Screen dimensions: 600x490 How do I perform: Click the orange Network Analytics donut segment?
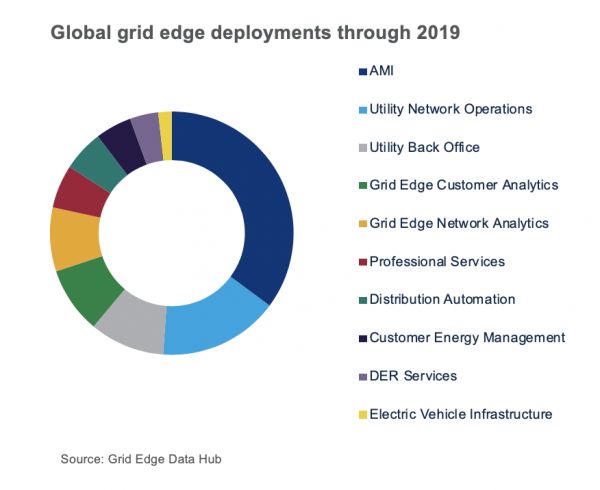(x=75, y=239)
